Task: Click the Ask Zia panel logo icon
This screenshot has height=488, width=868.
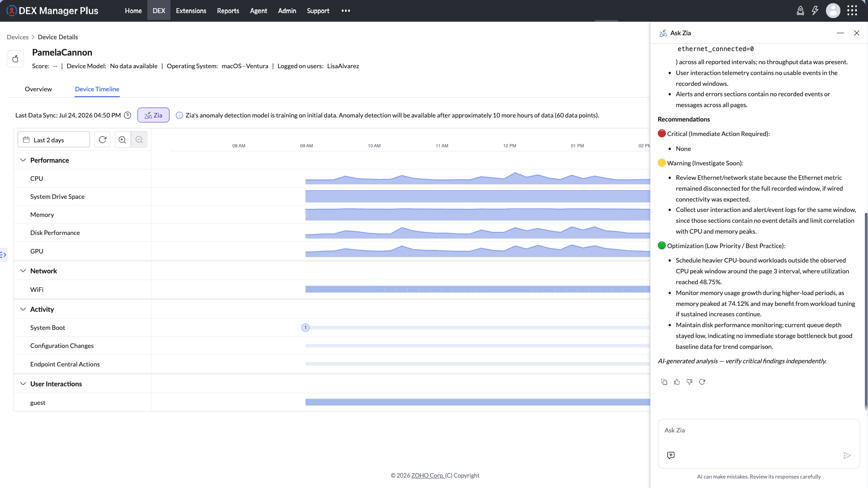Action: pos(663,33)
